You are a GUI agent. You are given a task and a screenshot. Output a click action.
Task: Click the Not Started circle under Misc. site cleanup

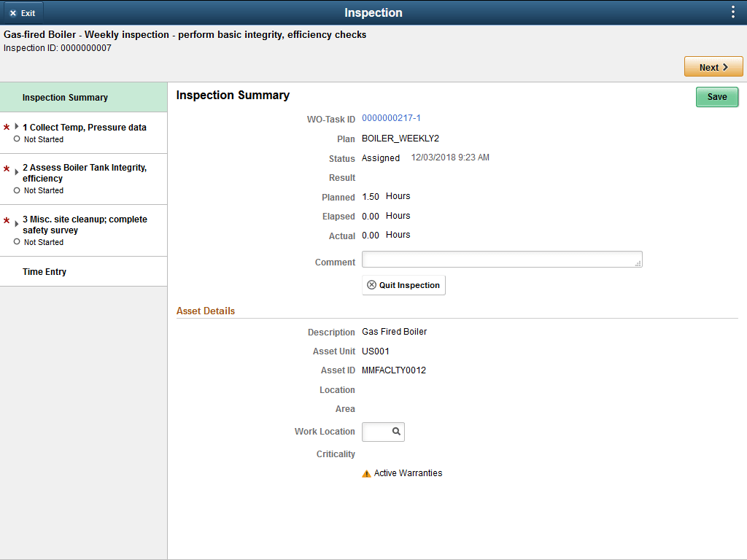17,242
